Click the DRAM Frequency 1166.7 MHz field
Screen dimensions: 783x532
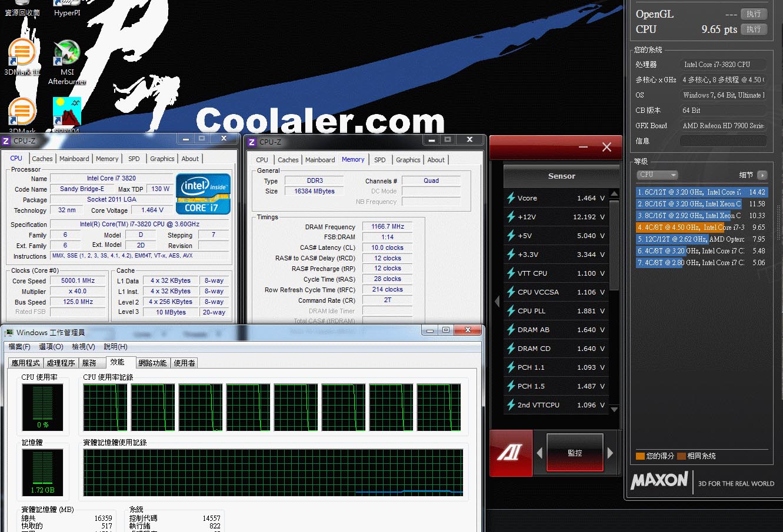[388, 226]
